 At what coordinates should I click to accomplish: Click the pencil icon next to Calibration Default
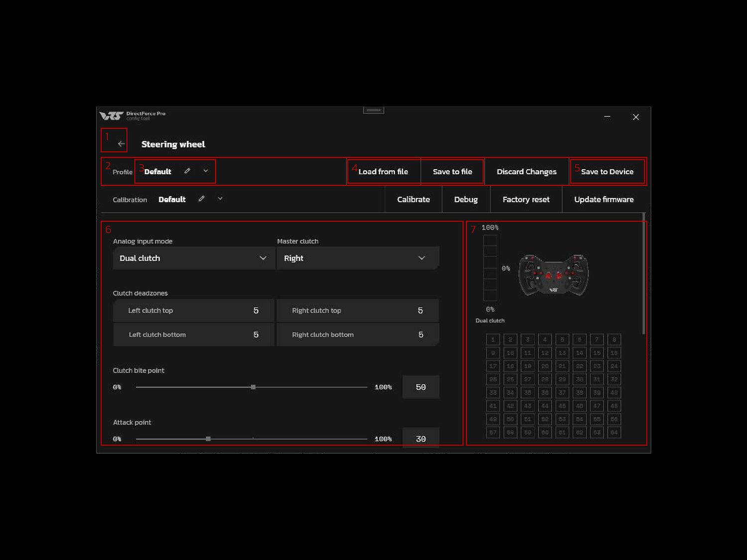[x=202, y=199]
